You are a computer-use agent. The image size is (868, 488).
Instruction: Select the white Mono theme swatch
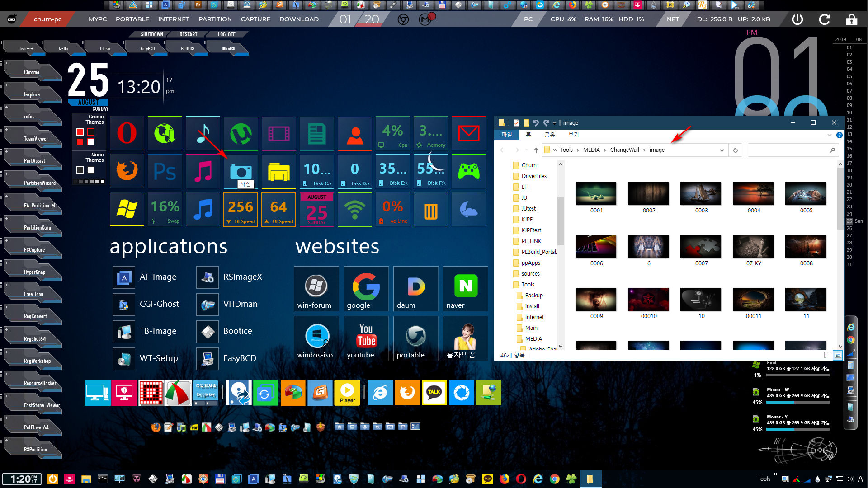click(x=91, y=170)
